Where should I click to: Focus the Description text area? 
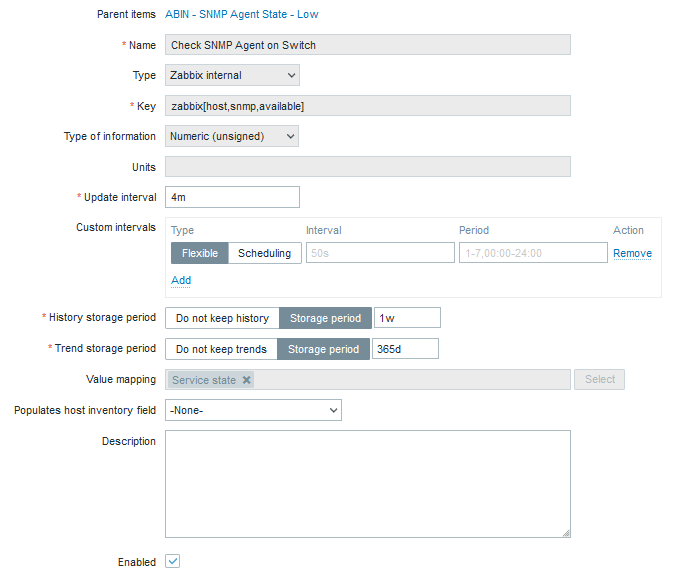[367, 484]
